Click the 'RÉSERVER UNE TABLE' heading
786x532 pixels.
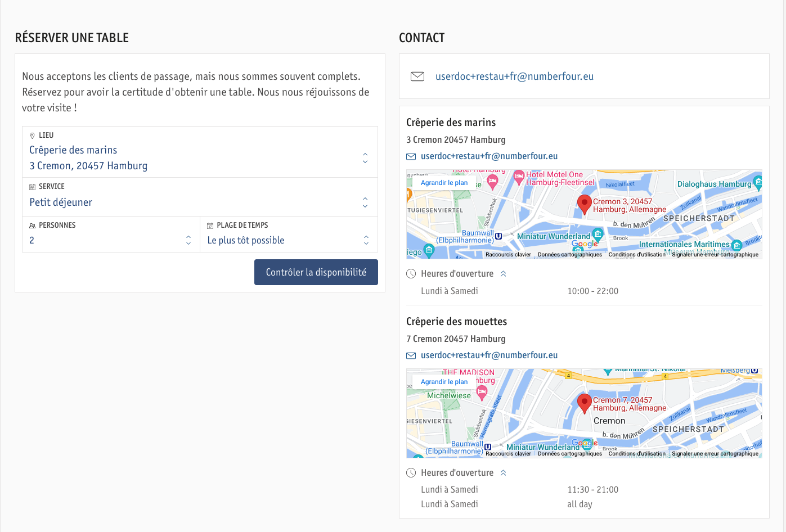pos(72,38)
